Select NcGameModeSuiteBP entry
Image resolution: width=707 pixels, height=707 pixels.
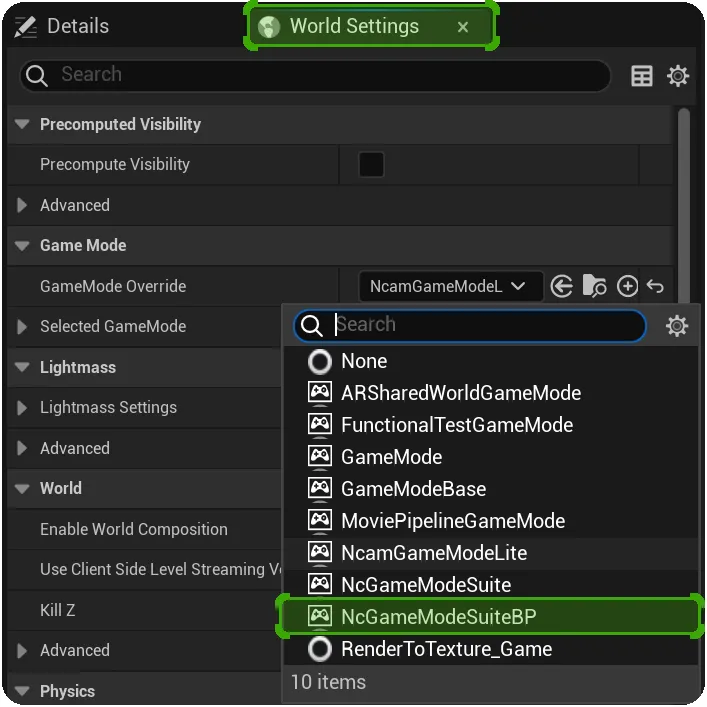491,616
